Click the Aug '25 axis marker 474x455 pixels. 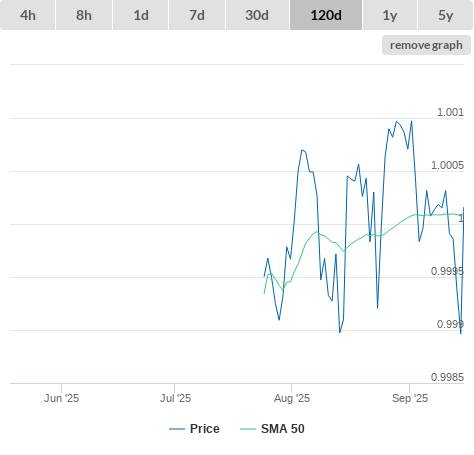(x=292, y=398)
